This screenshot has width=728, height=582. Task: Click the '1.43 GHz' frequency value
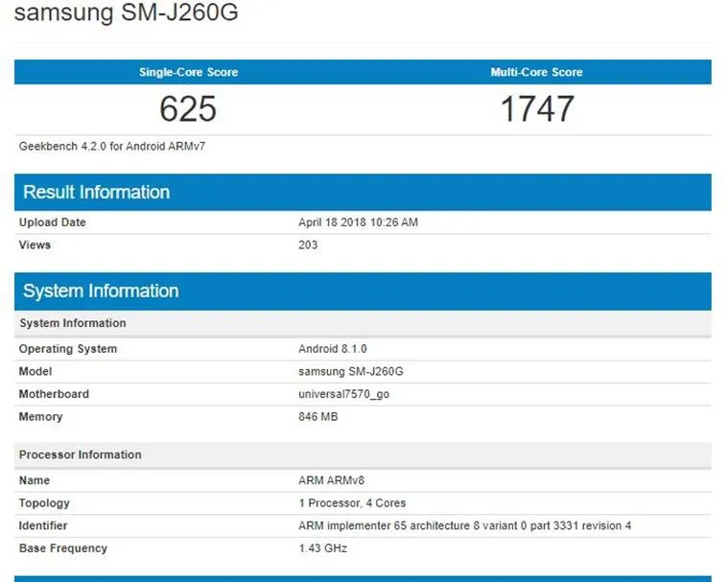(322, 548)
